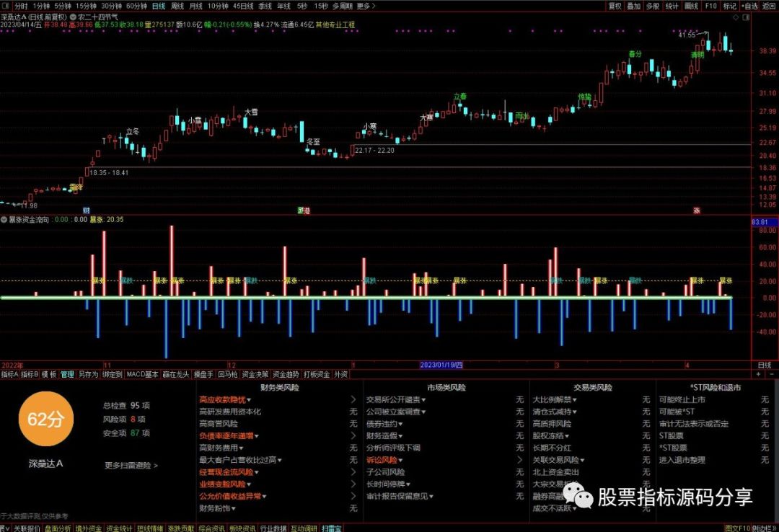Click the 叠加 toolbar button
The image size is (779, 532).
tap(634, 6)
